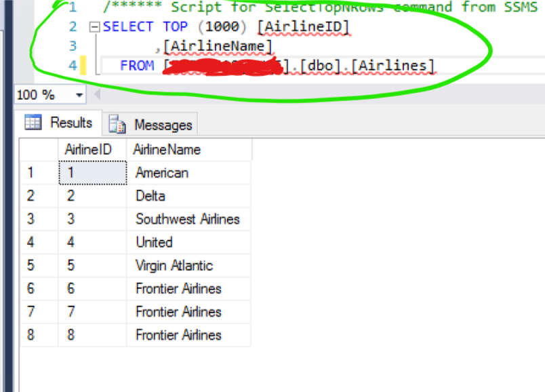Click the FROM keyword on line 4
545x392 pixels.
(137, 66)
